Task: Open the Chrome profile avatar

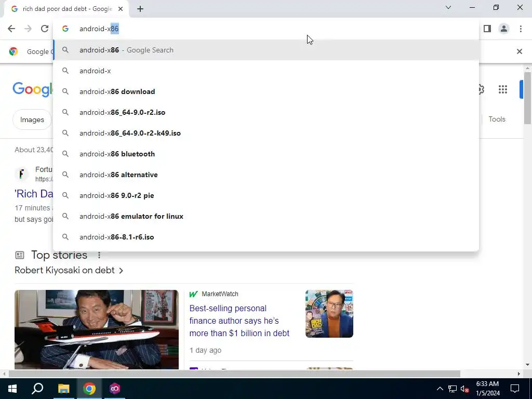Action: click(504, 29)
